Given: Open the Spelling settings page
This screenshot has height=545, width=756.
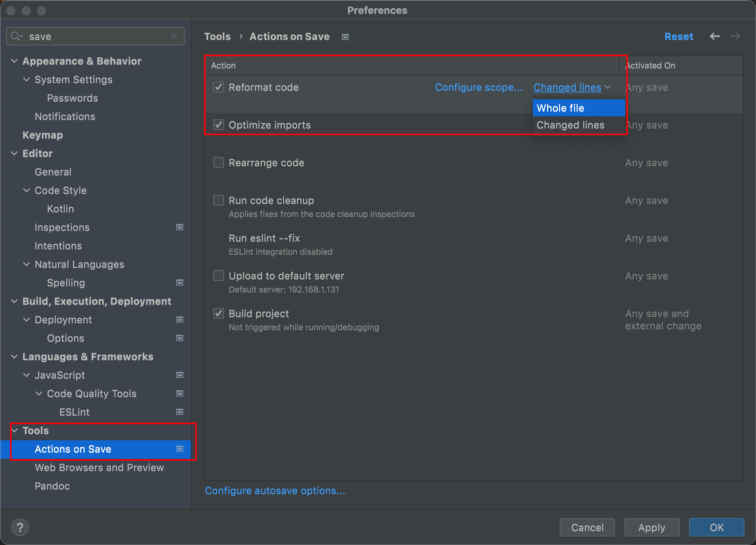Looking at the screenshot, I should (x=66, y=283).
